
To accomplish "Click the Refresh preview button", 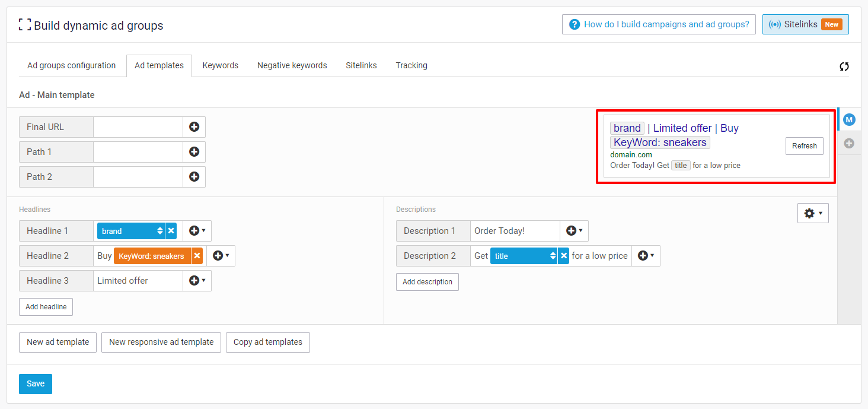I will click(x=804, y=146).
